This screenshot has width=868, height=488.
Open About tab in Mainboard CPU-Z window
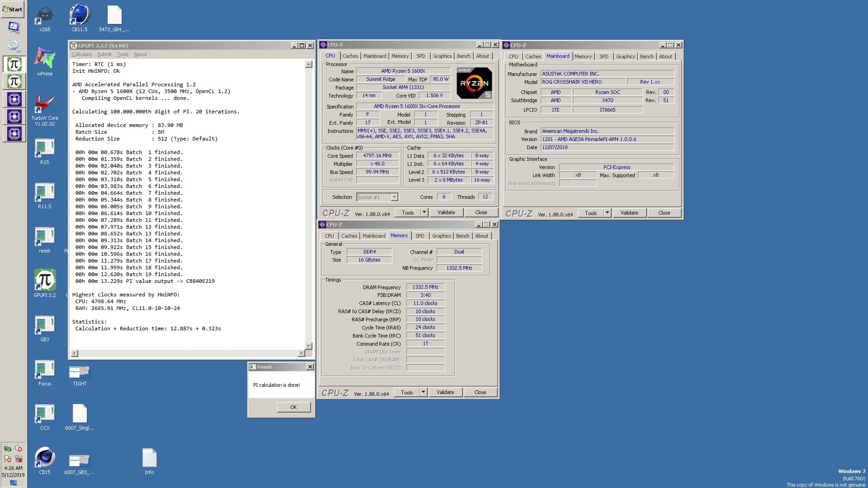pyautogui.click(x=665, y=56)
